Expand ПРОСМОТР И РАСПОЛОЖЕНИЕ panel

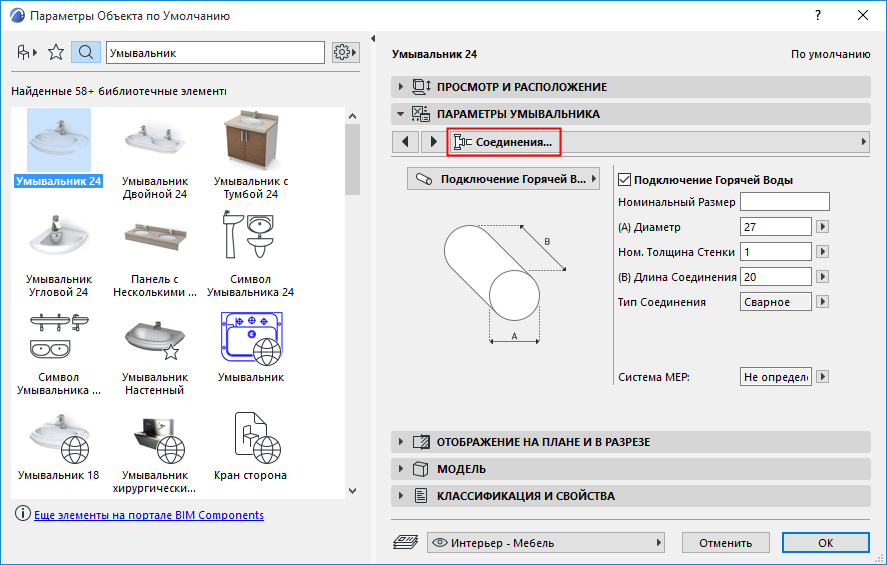[x=401, y=87]
